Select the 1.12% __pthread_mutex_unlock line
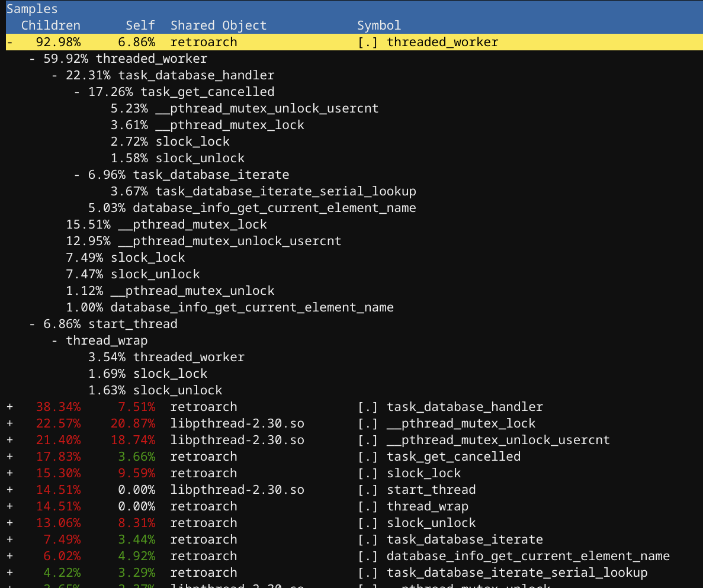This screenshot has height=588, width=703. (x=170, y=291)
